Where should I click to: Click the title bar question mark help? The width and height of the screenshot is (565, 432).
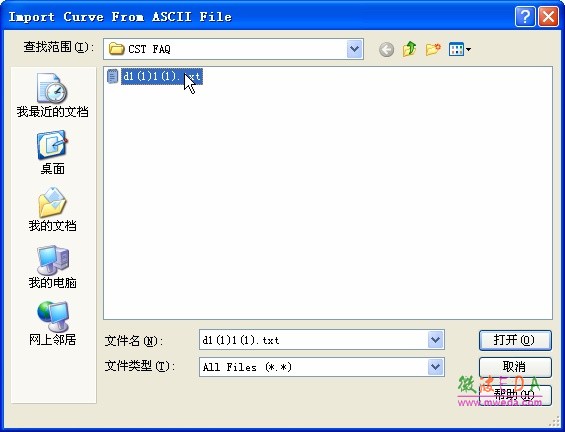click(525, 17)
